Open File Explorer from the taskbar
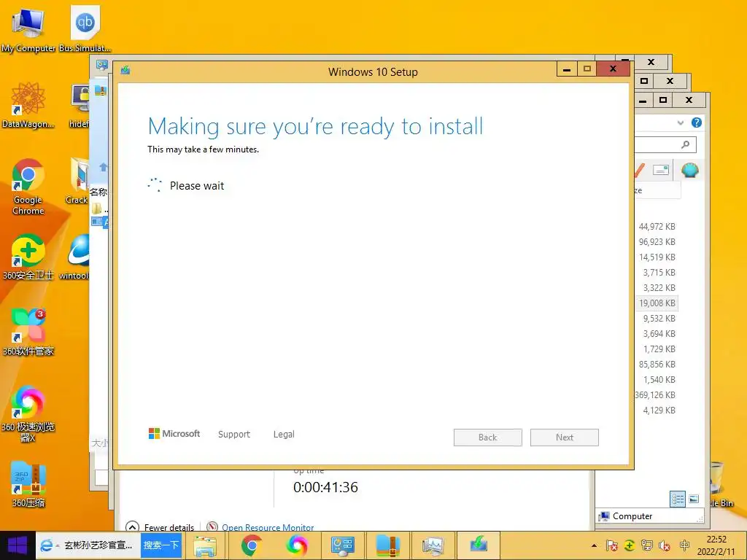 (205, 545)
